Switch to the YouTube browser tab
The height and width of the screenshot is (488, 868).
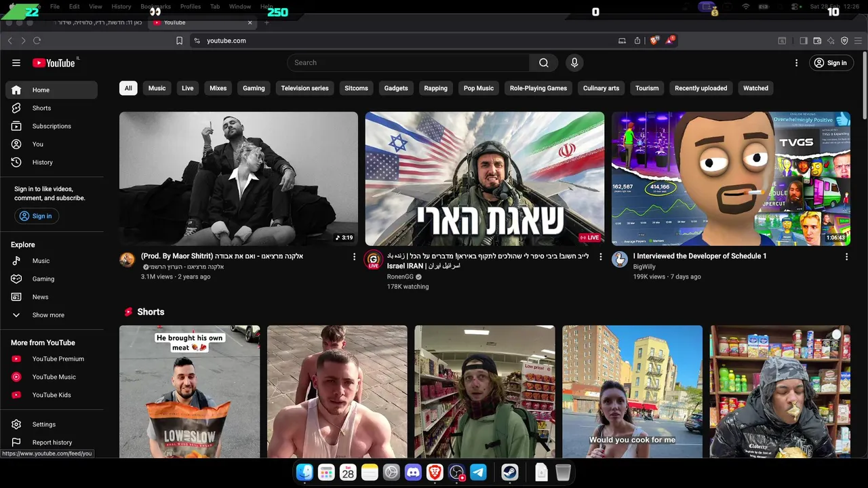click(202, 22)
